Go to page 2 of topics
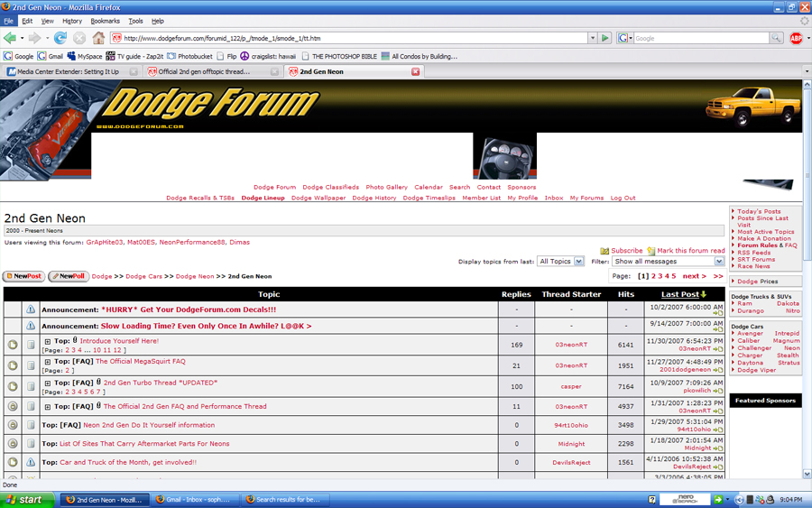Viewport: 812px width, 508px height. pos(653,276)
